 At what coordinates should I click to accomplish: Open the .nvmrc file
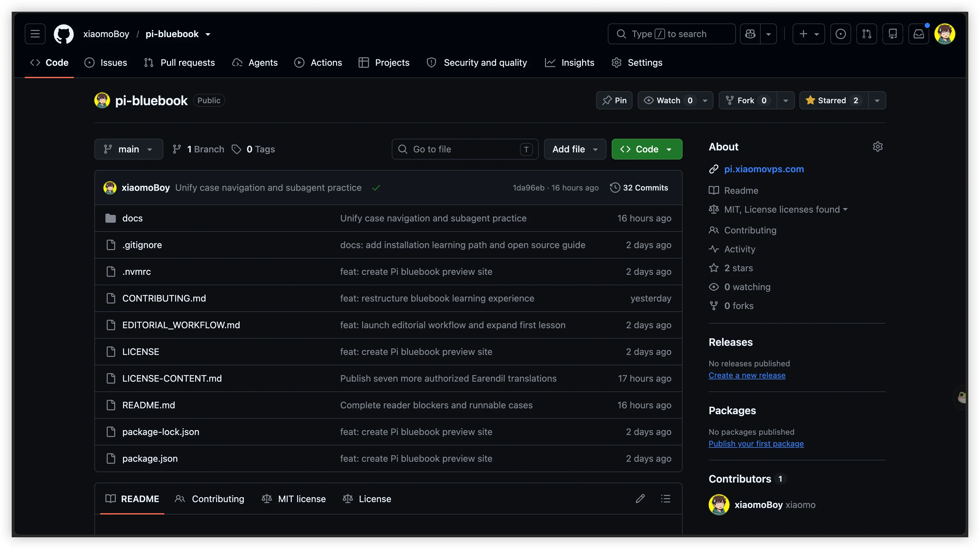pos(137,272)
